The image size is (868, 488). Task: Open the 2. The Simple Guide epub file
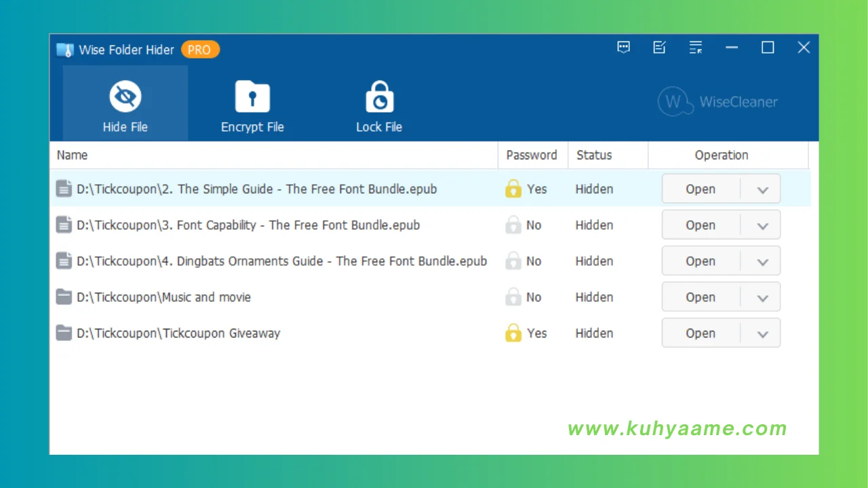(701, 189)
